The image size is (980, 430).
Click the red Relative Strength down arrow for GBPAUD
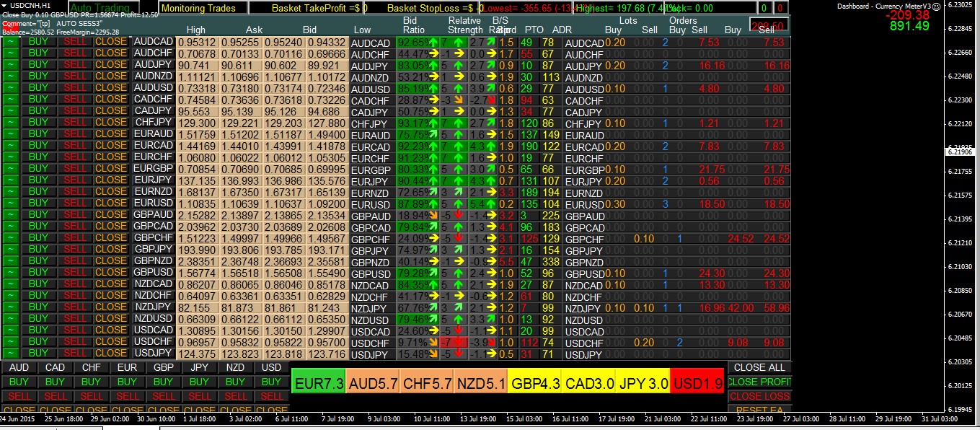tap(459, 216)
